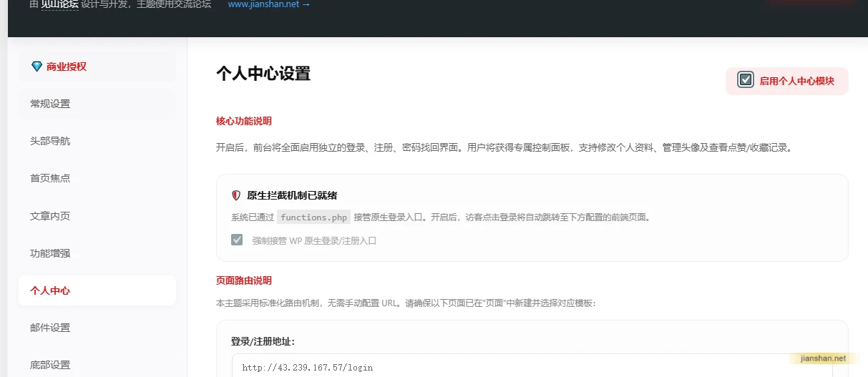Toggle the 强制接管 WP 原生登录/注册入口 checkbox

(237, 240)
